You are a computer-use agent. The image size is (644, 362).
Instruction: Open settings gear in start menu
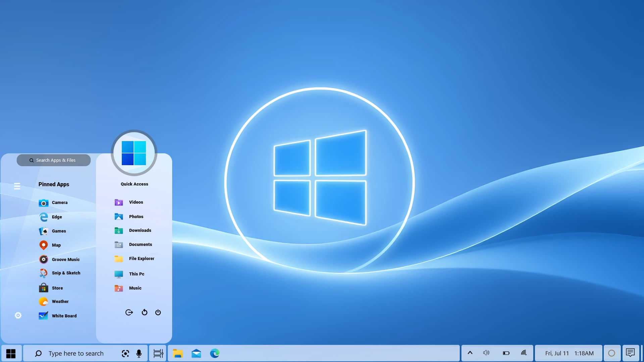click(x=18, y=315)
